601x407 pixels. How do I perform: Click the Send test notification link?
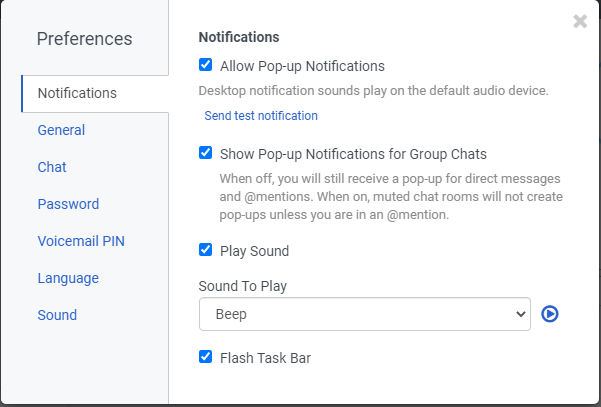click(261, 116)
